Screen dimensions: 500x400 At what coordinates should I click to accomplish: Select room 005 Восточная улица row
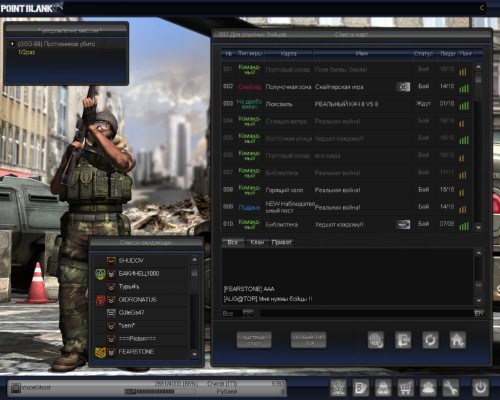tap(347, 138)
